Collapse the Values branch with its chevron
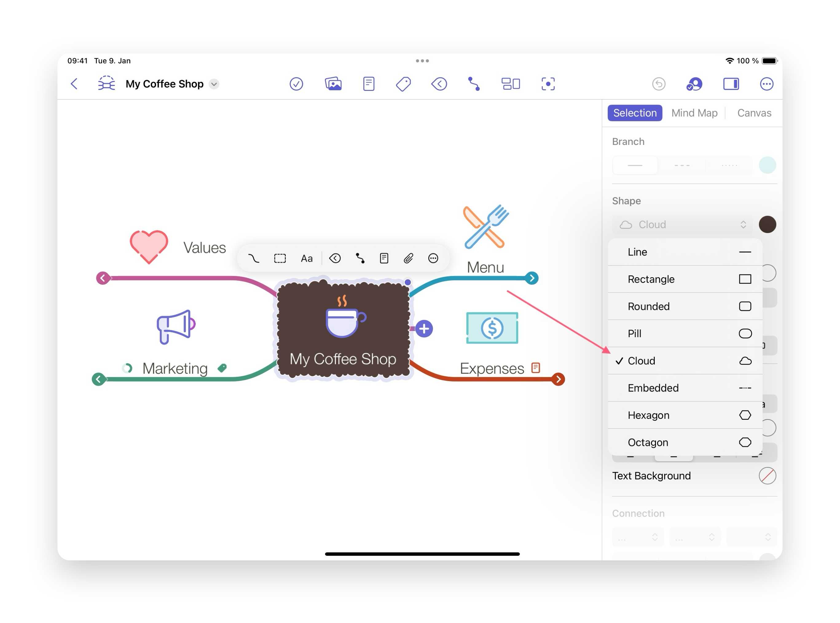This screenshot has width=840, height=623. pyautogui.click(x=103, y=278)
